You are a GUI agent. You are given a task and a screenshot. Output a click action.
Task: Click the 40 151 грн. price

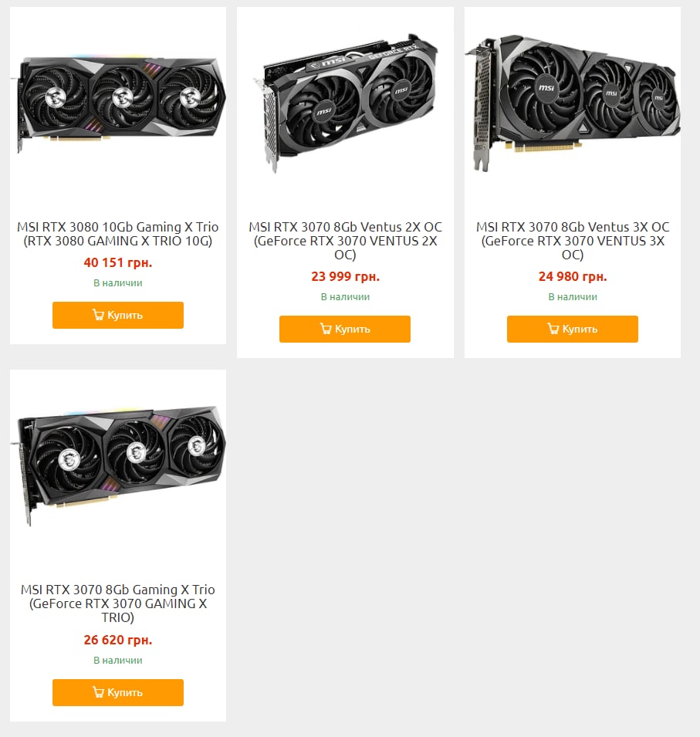point(118,262)
